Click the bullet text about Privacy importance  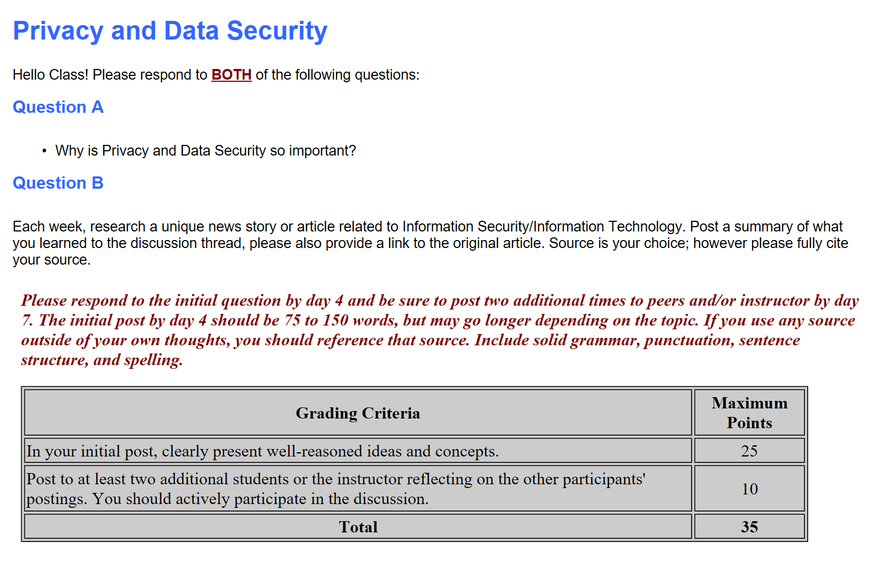click(205, 151)
